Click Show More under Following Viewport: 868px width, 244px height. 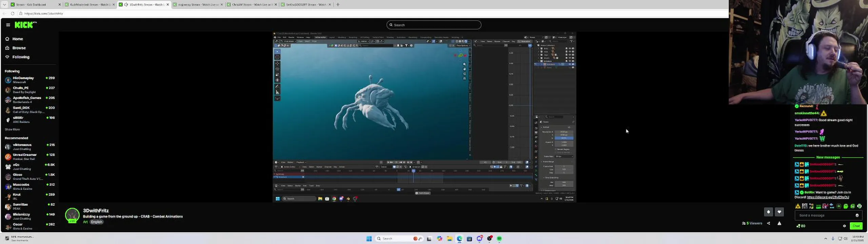[12, 129]
